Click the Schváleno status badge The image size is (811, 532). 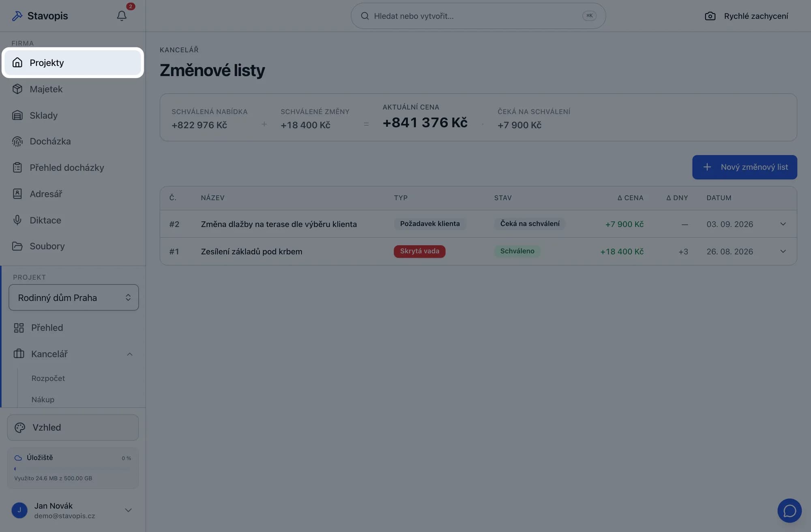[x=517, y=251]
